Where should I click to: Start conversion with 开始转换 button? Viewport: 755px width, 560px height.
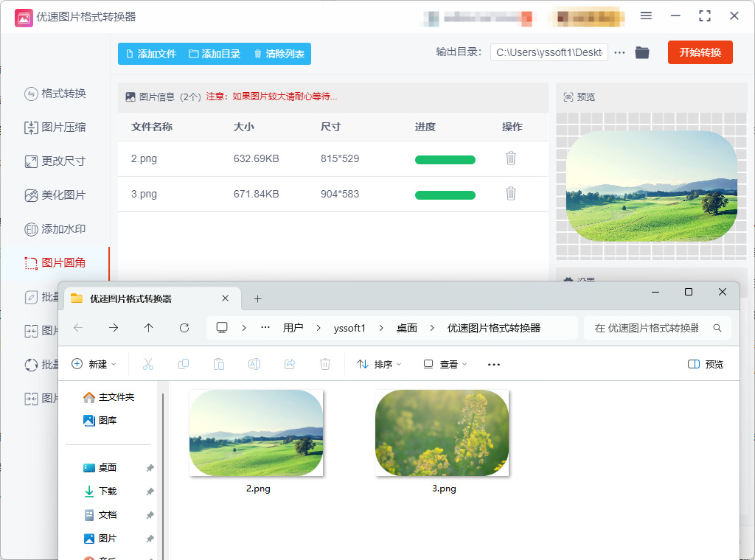[700, 52]
